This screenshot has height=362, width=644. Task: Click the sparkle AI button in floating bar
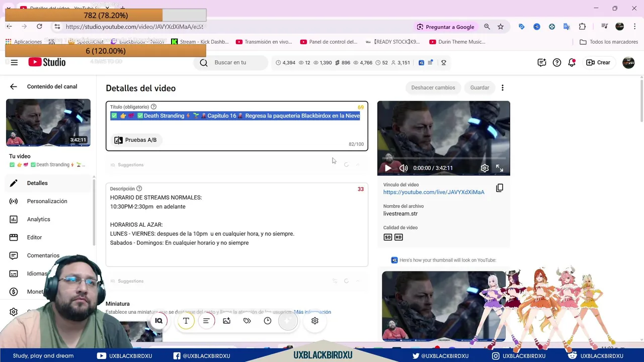(288, 321)
